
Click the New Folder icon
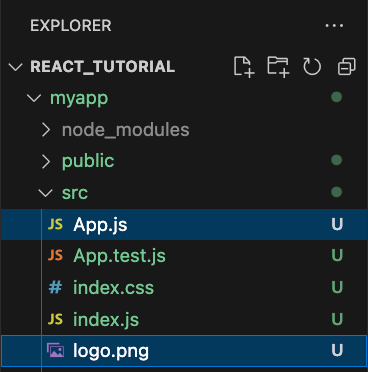tap(278, 67)
